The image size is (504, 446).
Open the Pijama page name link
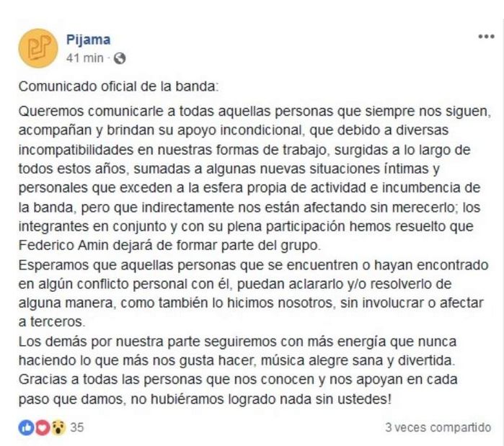coord(88,40)
